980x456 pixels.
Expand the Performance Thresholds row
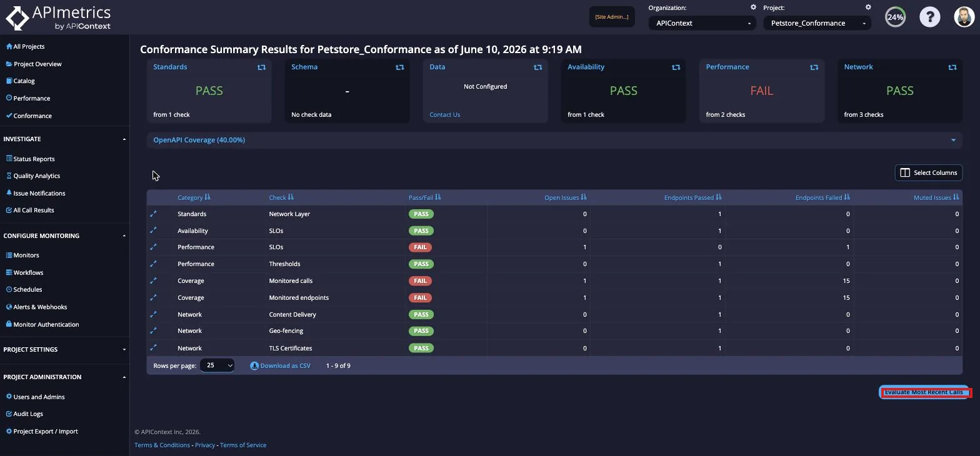coord(153,264)
